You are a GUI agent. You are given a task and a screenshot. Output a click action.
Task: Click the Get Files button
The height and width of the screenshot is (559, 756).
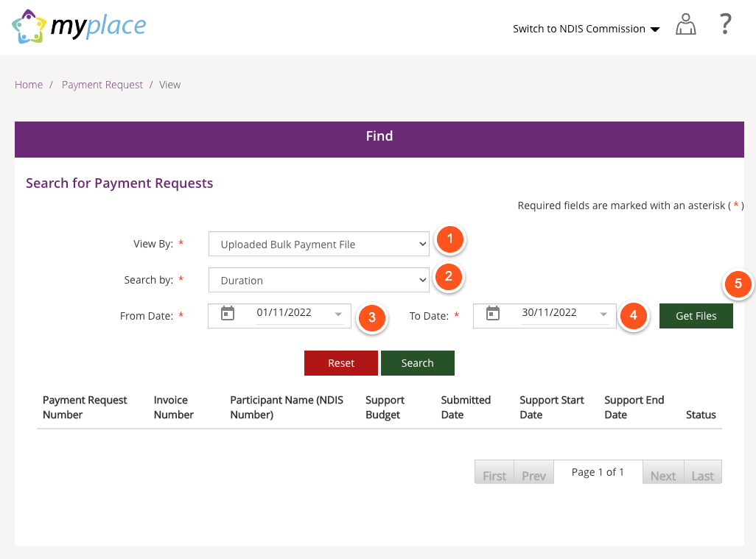(696, 316)
